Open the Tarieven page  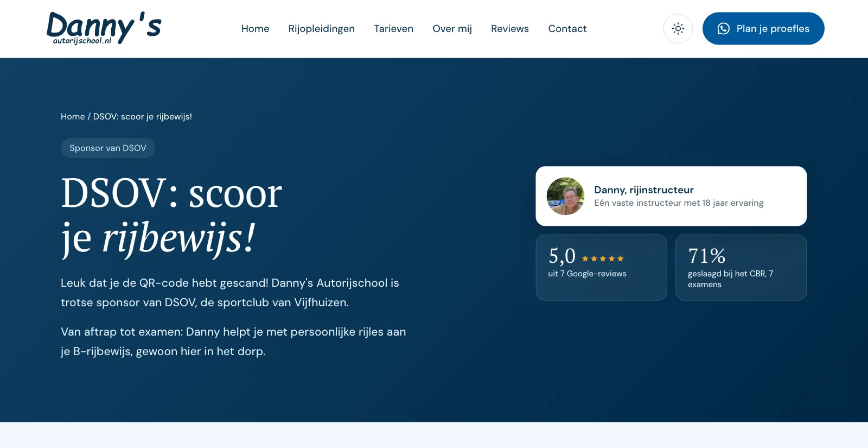click(x=394, y=29)
